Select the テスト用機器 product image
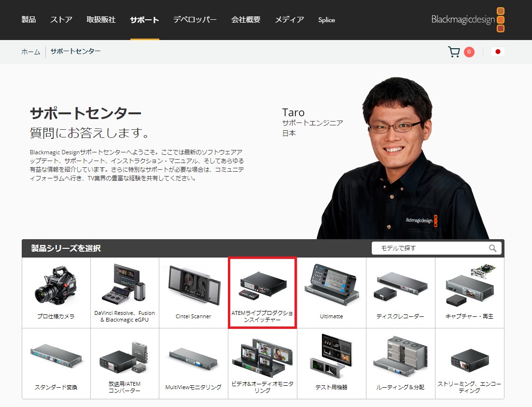 [332, 356]
